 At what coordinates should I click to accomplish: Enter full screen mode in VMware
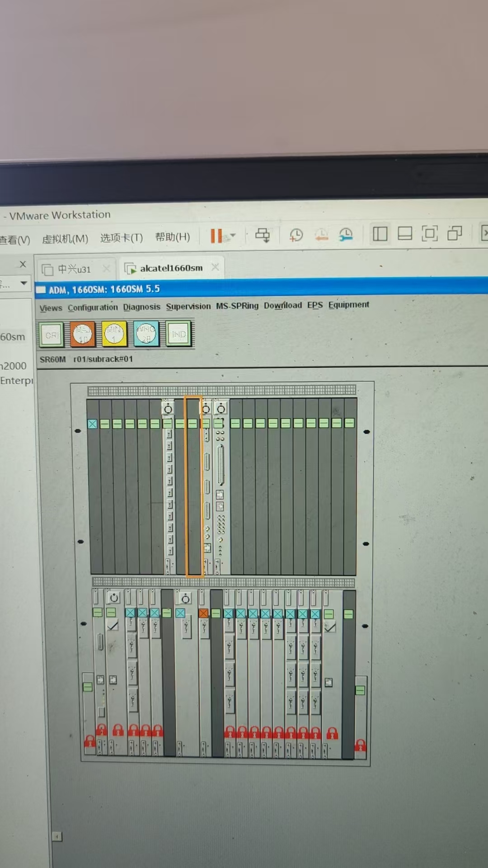tap(429, 234)
